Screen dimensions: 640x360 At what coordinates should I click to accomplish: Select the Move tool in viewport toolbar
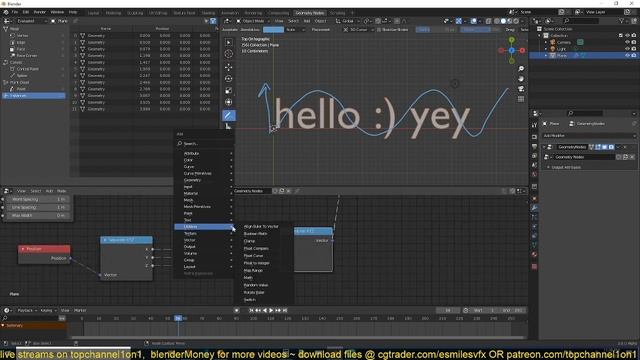[229, 67]
